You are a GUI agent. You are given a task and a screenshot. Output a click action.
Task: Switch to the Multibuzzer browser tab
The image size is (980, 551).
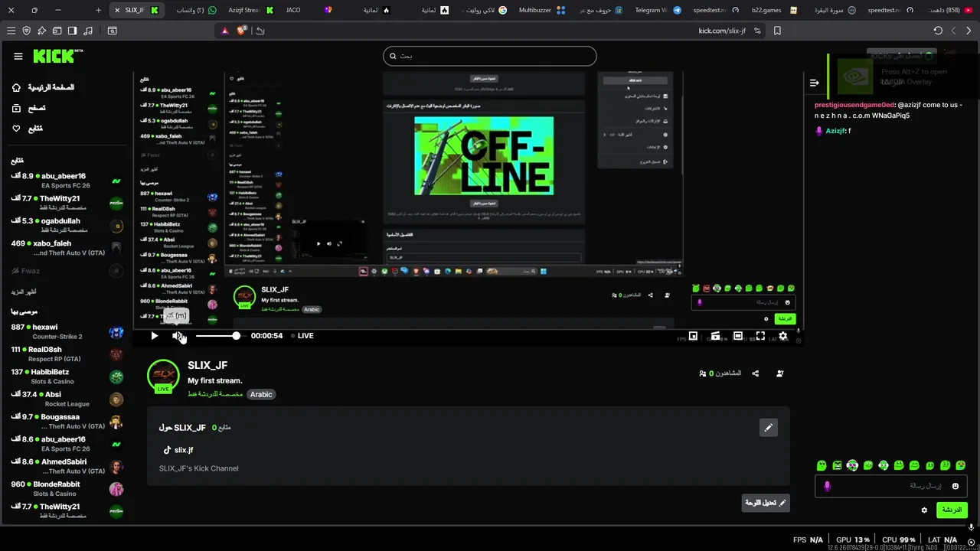tap(542, 10)
